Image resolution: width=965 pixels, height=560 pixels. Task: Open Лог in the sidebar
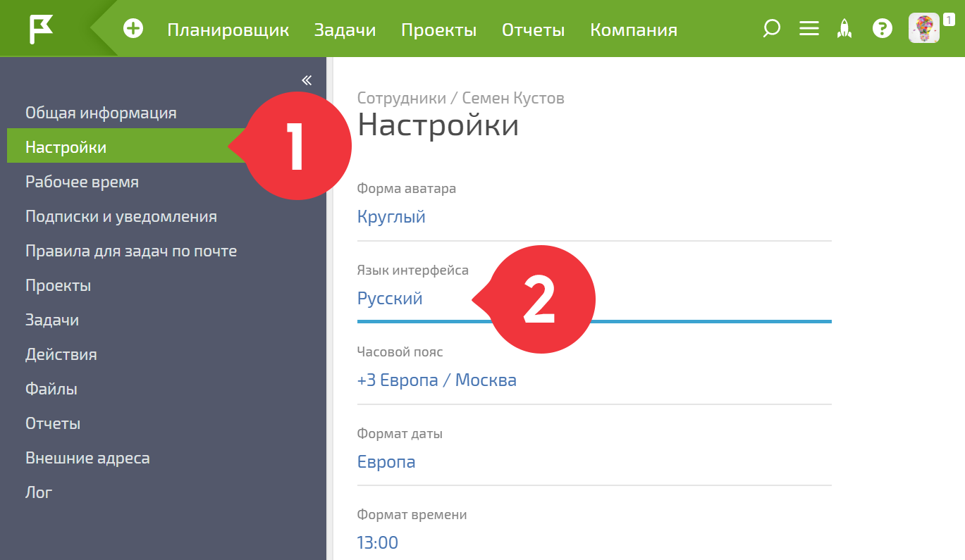(x=39, y=492)
